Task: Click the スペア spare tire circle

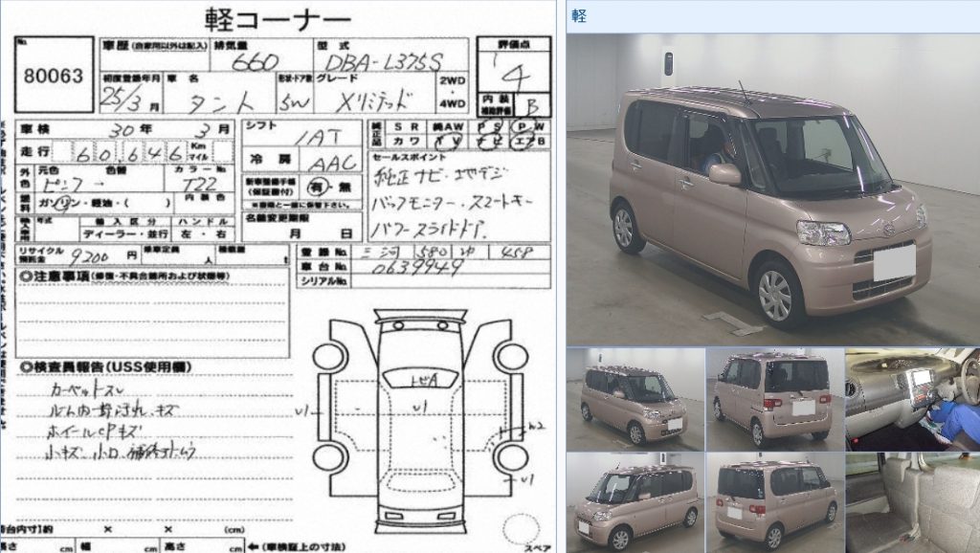Action: tap(522, 529)
